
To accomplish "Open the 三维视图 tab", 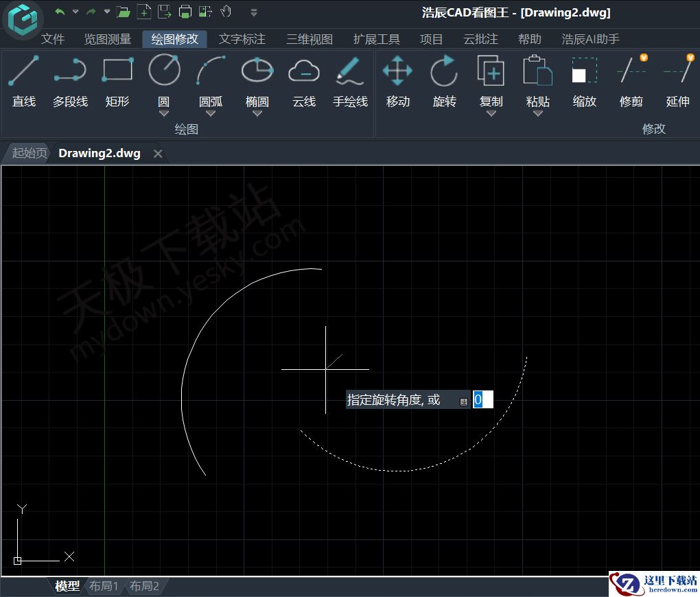I will click(310, 39).
